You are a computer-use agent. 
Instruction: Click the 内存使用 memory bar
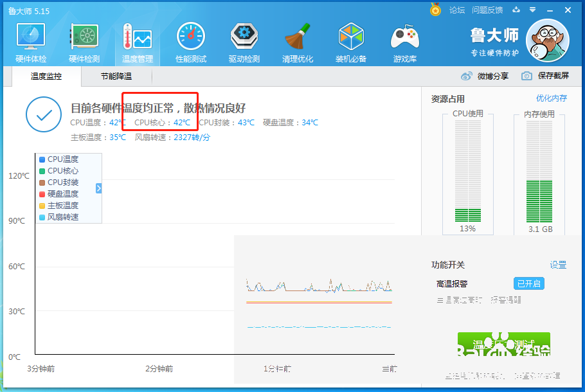[539, 171]
